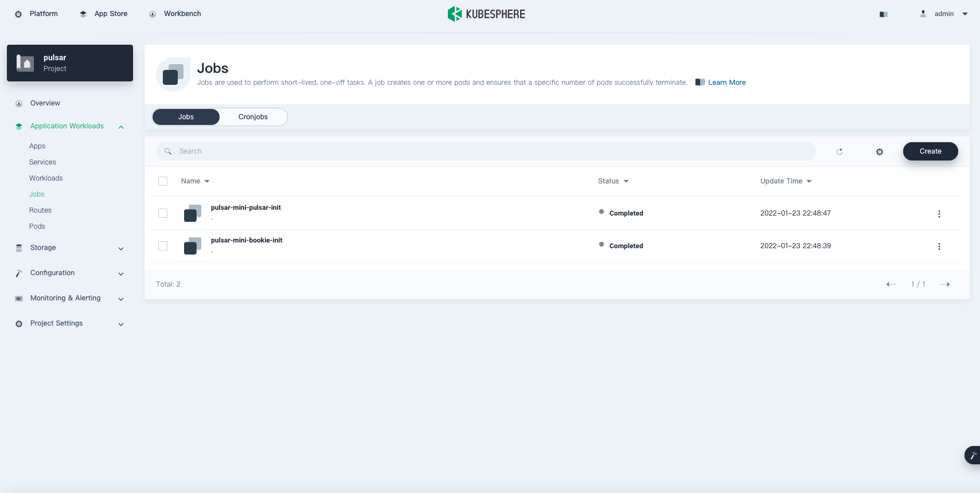Viewport: 980px width, 493px height.
Task: Click the admin username label
Action: point(944,14)
